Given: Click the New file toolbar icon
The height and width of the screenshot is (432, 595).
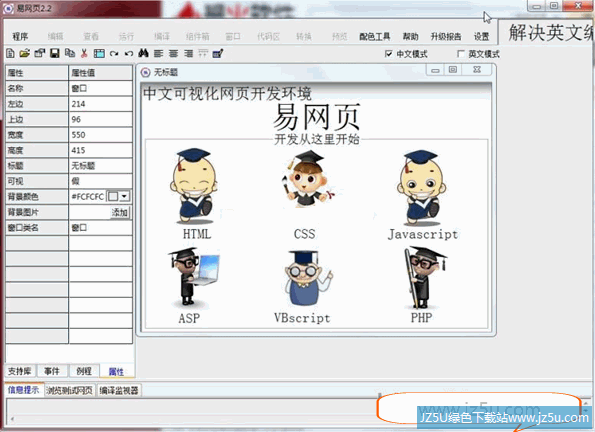Looking at the screenshot, I should point(11,54).
